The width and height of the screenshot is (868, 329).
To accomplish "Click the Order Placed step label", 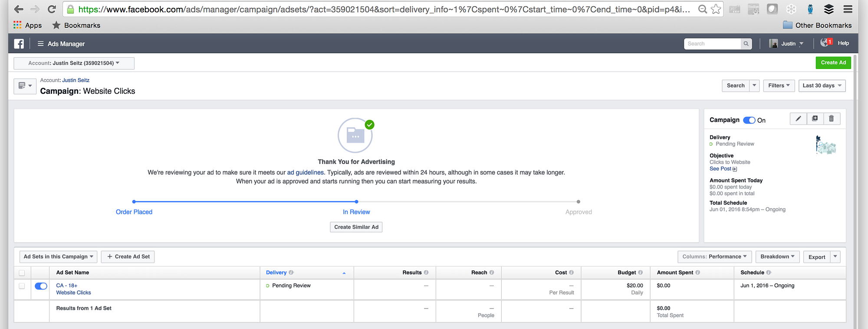I will pos(134,212).
